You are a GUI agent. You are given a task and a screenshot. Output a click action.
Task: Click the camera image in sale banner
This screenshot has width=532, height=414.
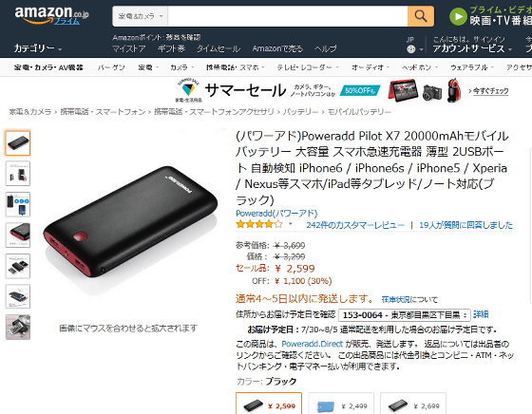point(432,92)
